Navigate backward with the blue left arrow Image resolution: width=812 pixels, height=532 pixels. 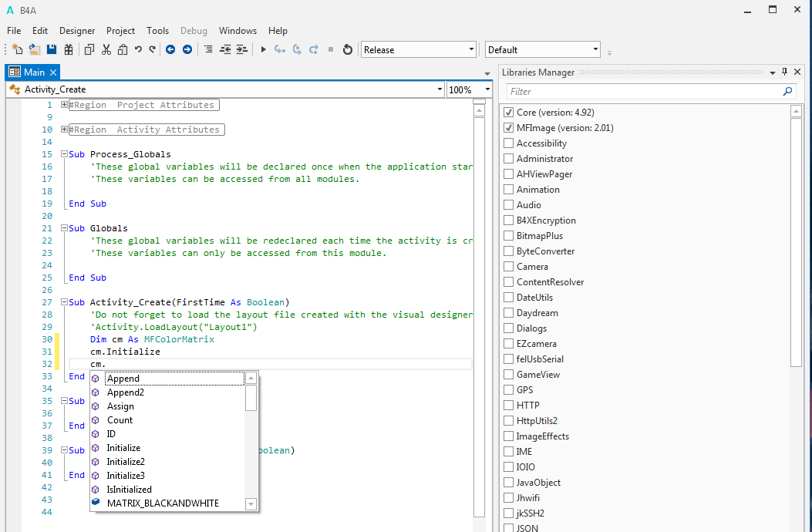tap(170, 49)
